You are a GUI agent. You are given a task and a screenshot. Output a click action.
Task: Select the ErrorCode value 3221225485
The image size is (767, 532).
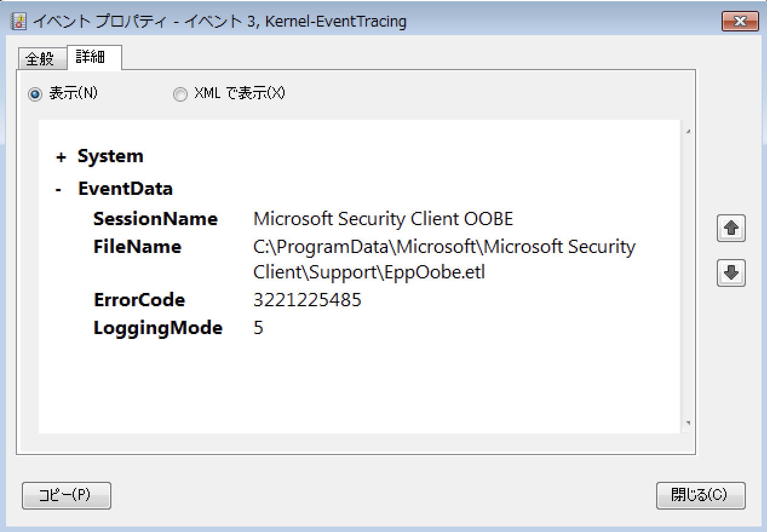(x=307, y=300)
